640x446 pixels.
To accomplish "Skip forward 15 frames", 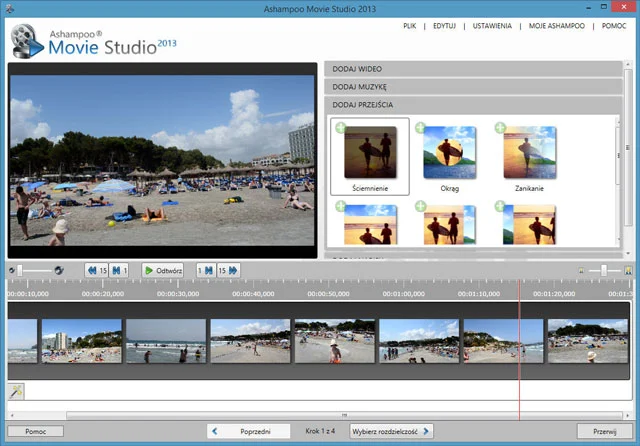I will tap(229, 270).
